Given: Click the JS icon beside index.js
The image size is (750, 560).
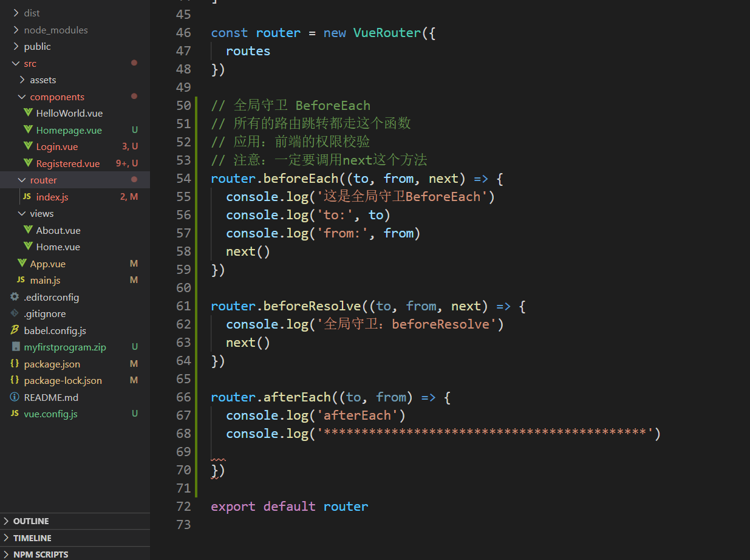Looking at the screenshot, I should coord(27,197).
